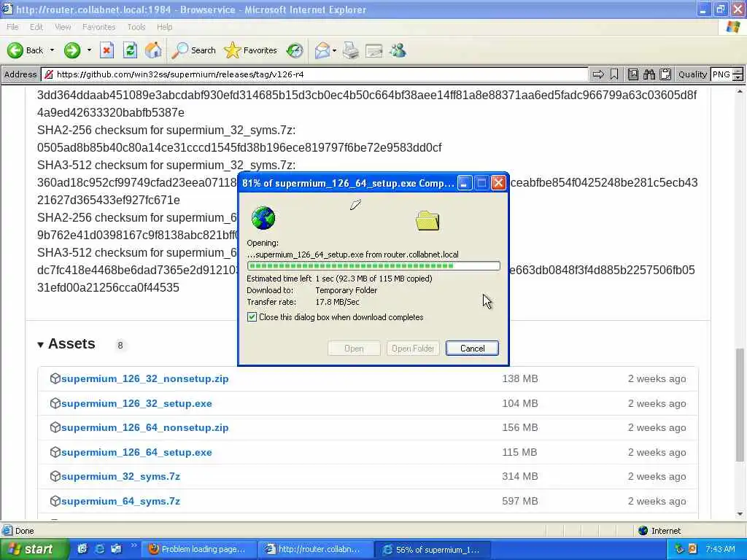
Task: Download supermium_126_32_nonsetup.zip
Action: coord(145,378)
